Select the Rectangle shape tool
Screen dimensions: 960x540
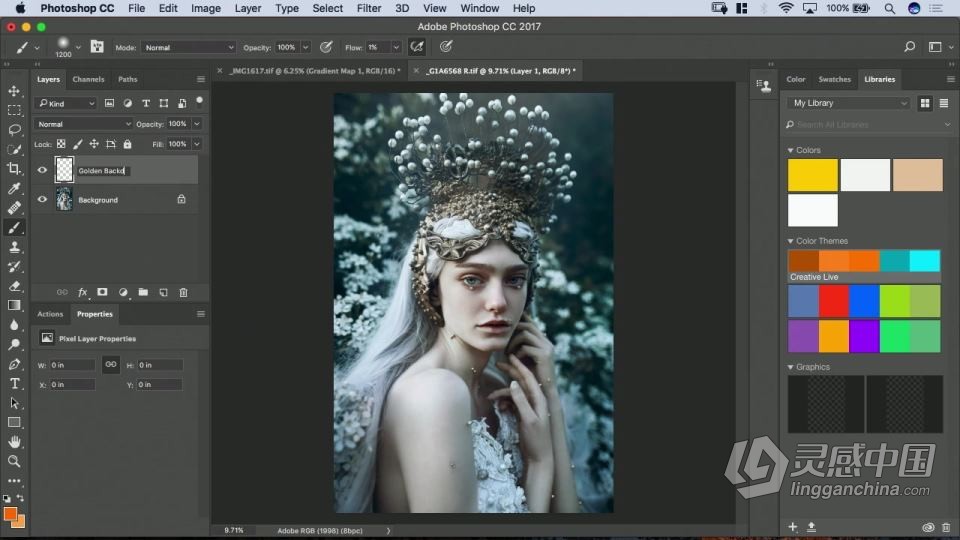coord(14,422)
